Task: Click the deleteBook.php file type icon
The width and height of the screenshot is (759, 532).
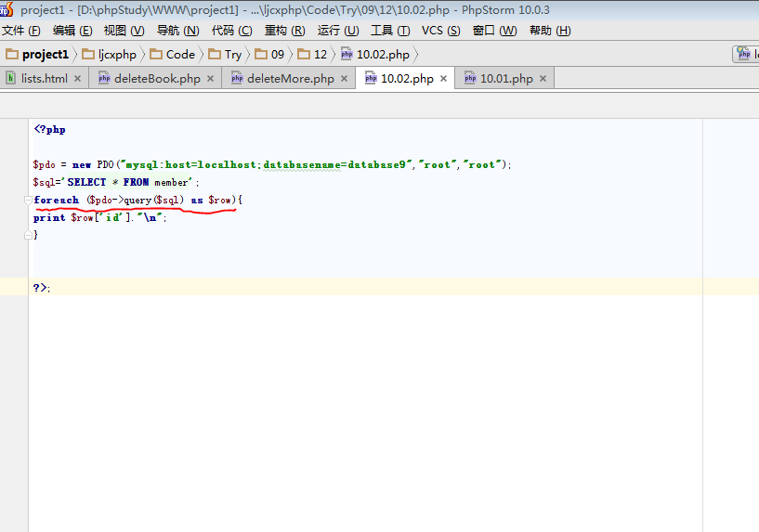Action: (104, 78)
